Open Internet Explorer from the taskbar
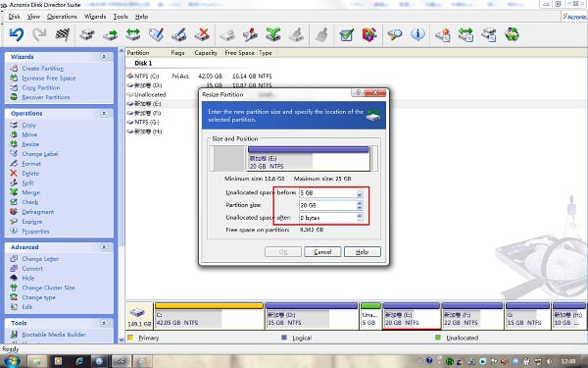This screenshot has height=368, width=588. [x=79, y=361]
